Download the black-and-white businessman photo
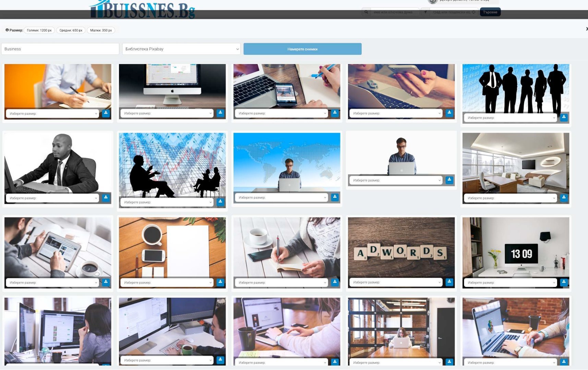 pyautogui.click(x=106, y=198)
